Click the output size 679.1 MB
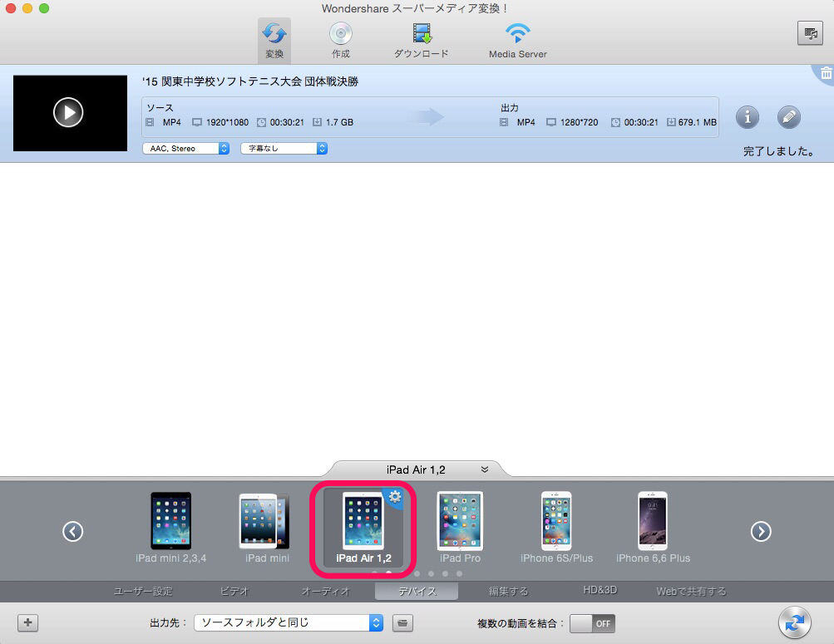834x644 pixels. pyautogui.click(x=698, y=122)
